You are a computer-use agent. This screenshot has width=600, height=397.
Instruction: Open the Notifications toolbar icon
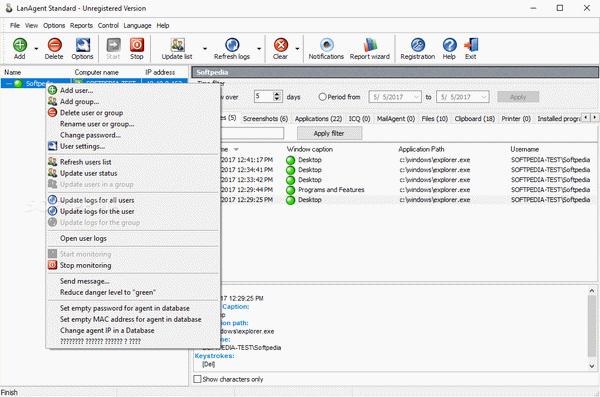(x=326, y=45)
